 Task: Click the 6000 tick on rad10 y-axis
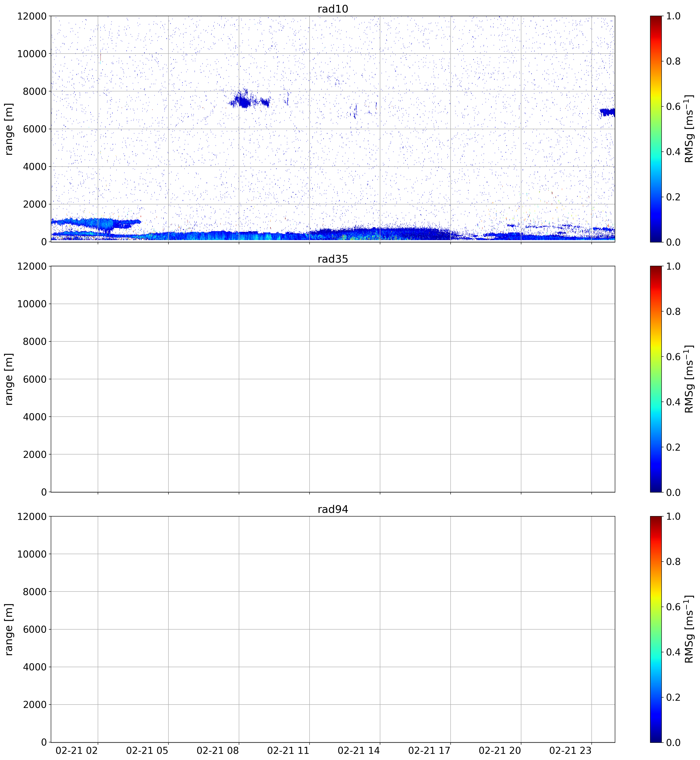coord(34,129)
